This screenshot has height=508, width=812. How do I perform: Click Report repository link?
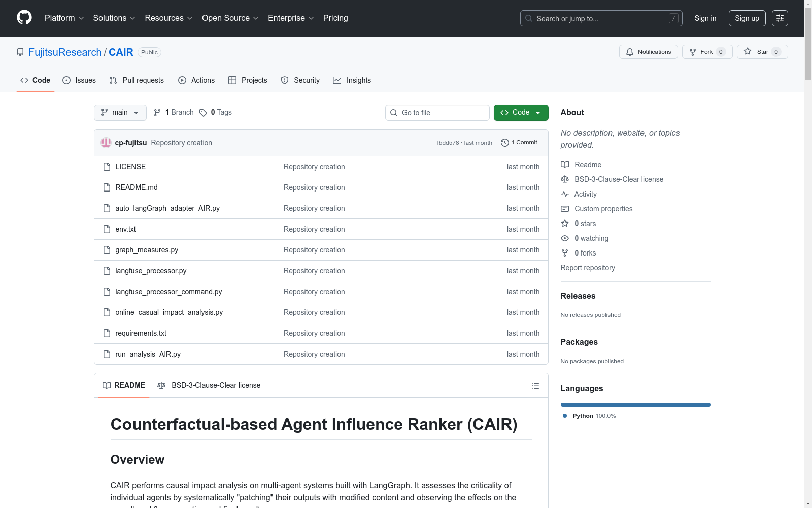click(588, 268)
